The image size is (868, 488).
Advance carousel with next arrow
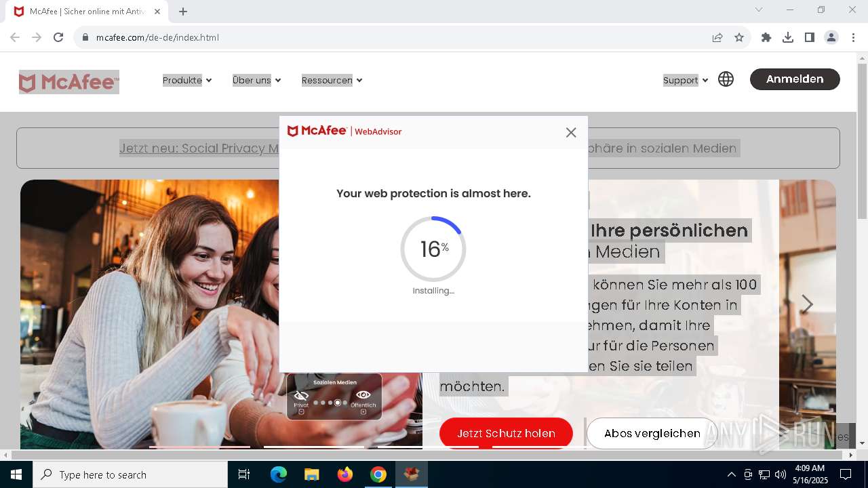pos(807,304)
